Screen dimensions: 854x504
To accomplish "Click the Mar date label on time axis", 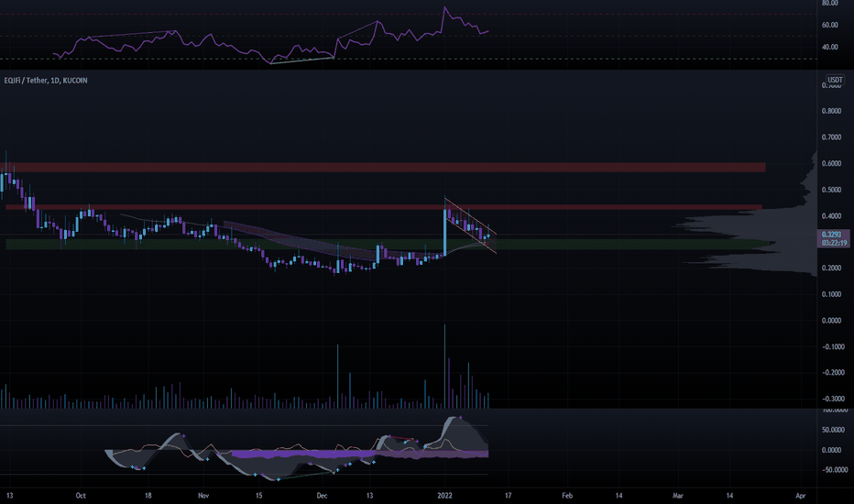I will (x=677, y=495).
